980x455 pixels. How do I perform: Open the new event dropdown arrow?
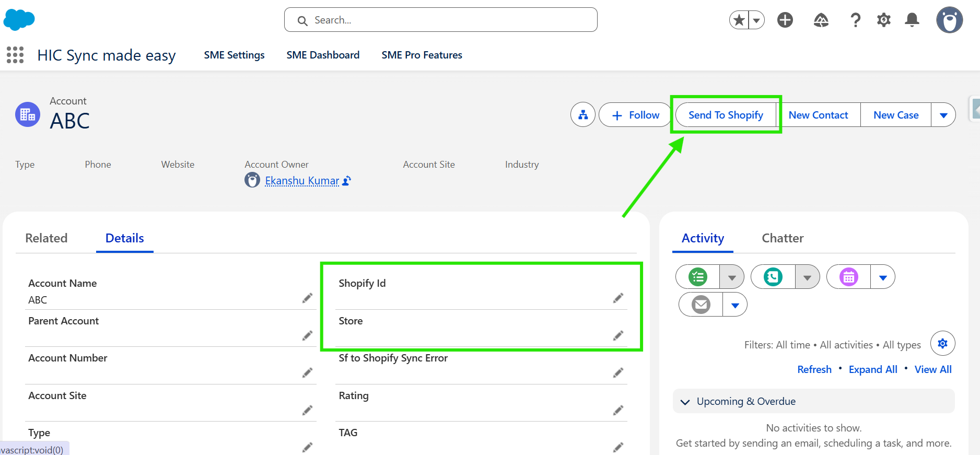click(883, 277)
